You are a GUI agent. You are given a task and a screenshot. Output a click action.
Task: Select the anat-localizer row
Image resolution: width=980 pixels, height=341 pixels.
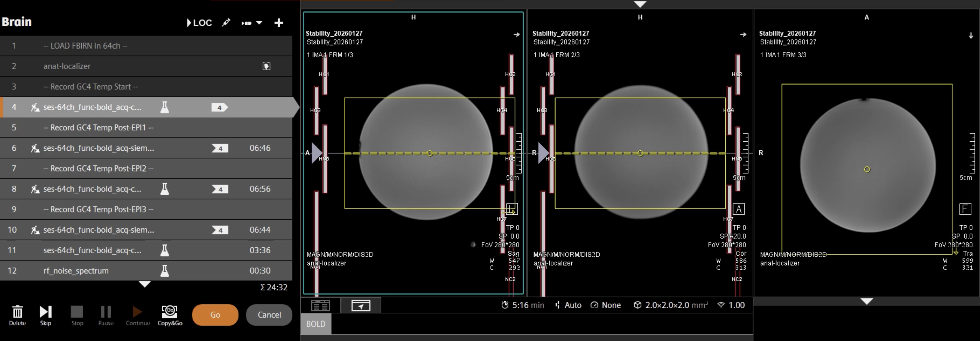tap(146, 66)
